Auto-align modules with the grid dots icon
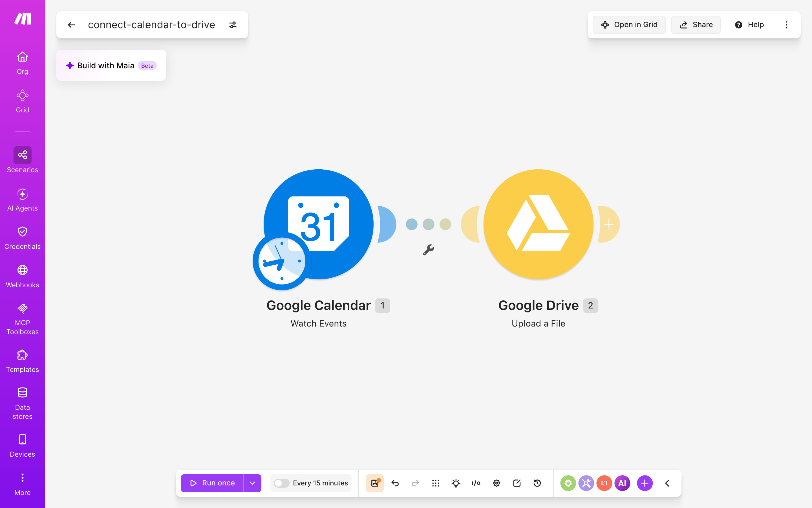 tap(436, 483)
